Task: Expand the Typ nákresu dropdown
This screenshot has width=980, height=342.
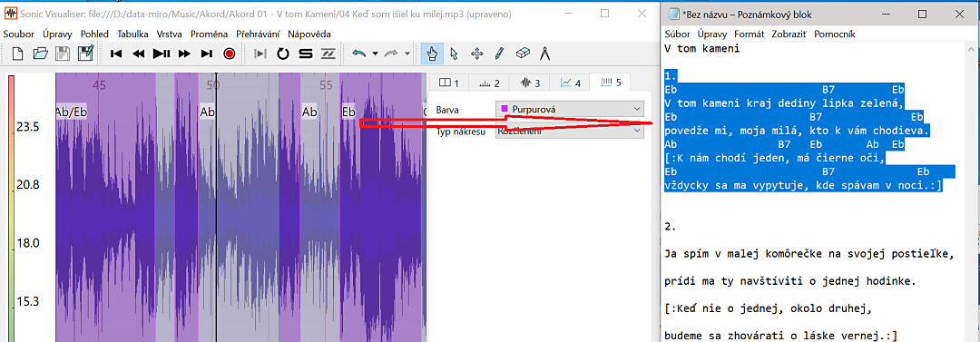Action: click(x=569, y=131)
